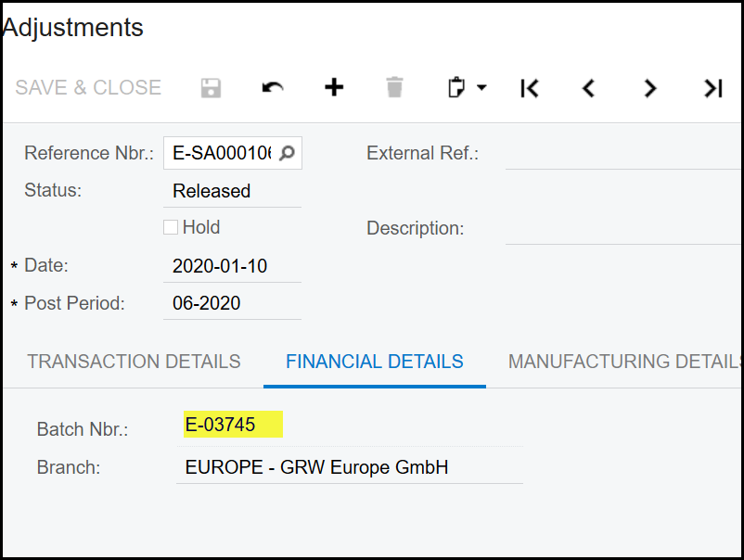Open Reference Nbr. lookup magnifier
744x560 pixels.
click(x=288, y=154)
